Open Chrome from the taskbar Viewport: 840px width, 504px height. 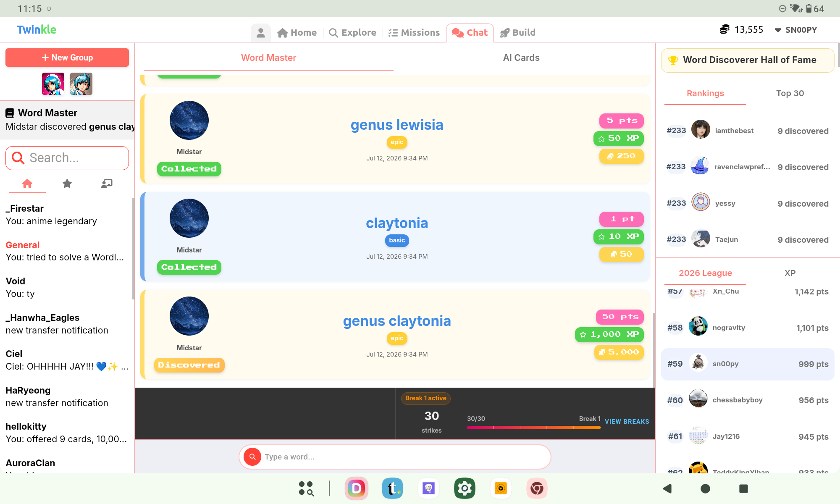537,488
